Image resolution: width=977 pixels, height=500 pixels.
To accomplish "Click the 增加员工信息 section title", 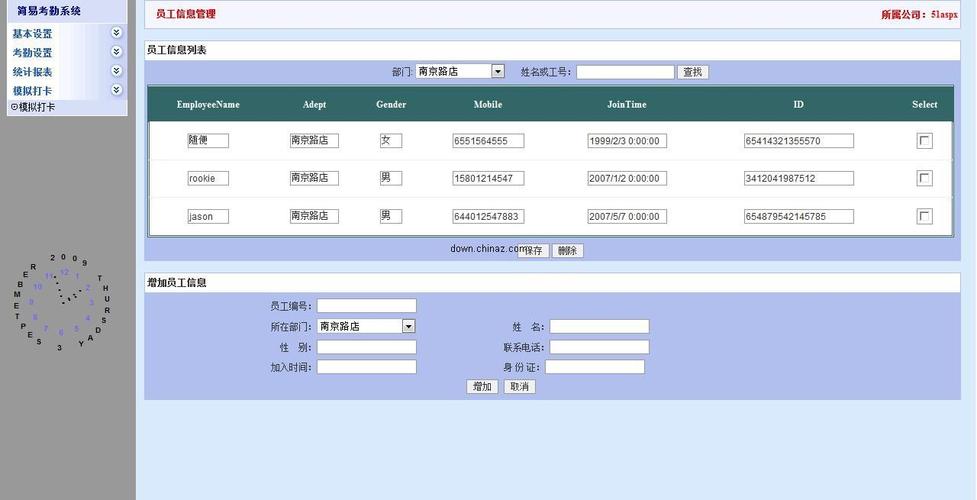I will [x=176, y=282].
